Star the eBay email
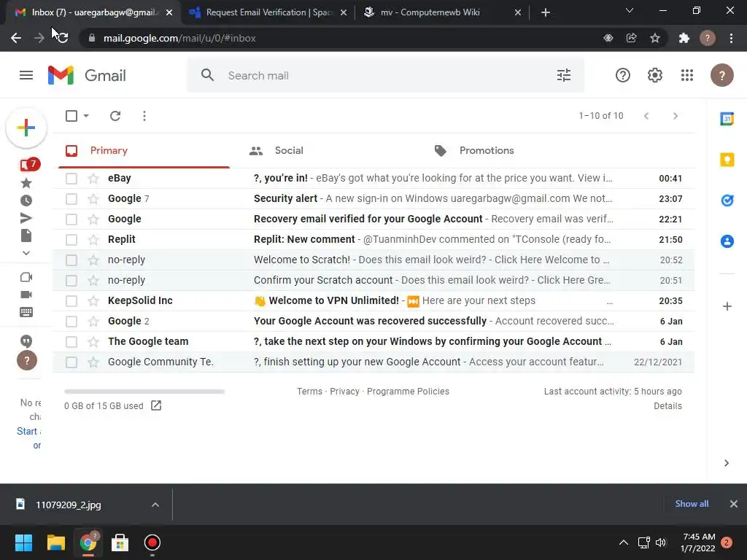This screenshot has height=560, width=747. (x=93, y=178)
